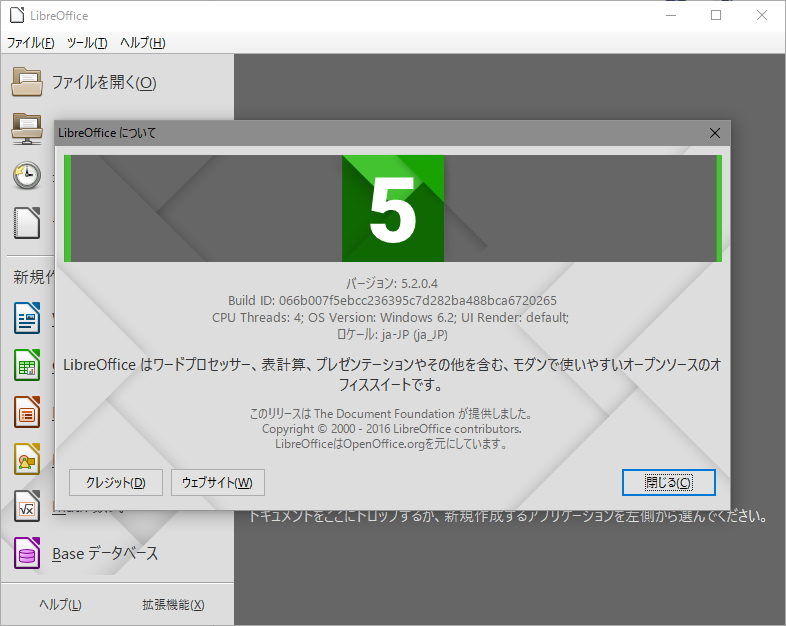Open the ツール(T) menu
This screenshot has width=786, height=626.
[87, 43]
